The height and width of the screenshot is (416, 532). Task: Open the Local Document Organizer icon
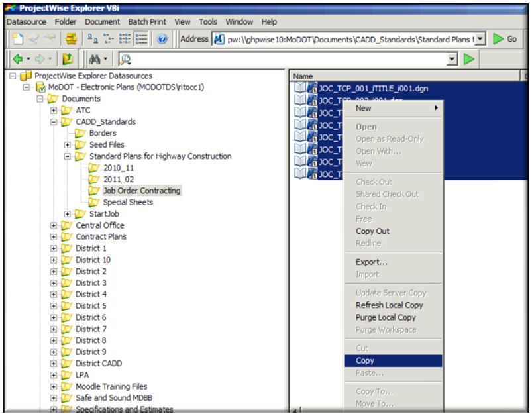click(x=71, y=39)
